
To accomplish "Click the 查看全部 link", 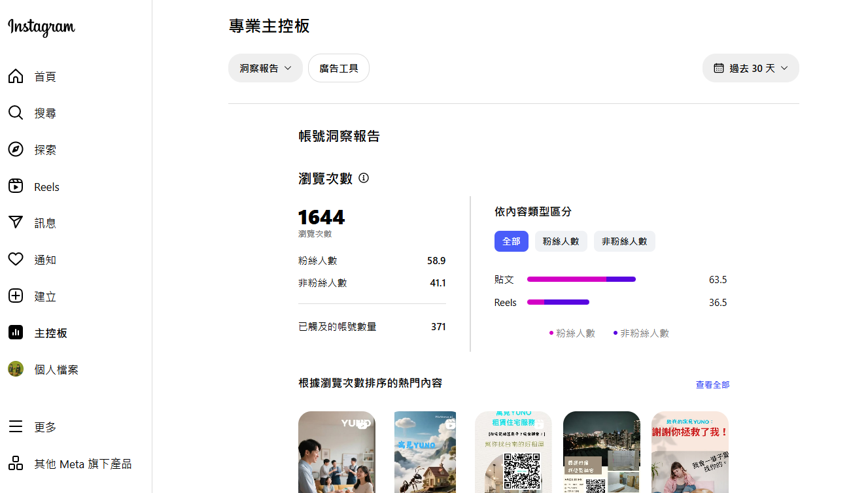I will point(712,385).
